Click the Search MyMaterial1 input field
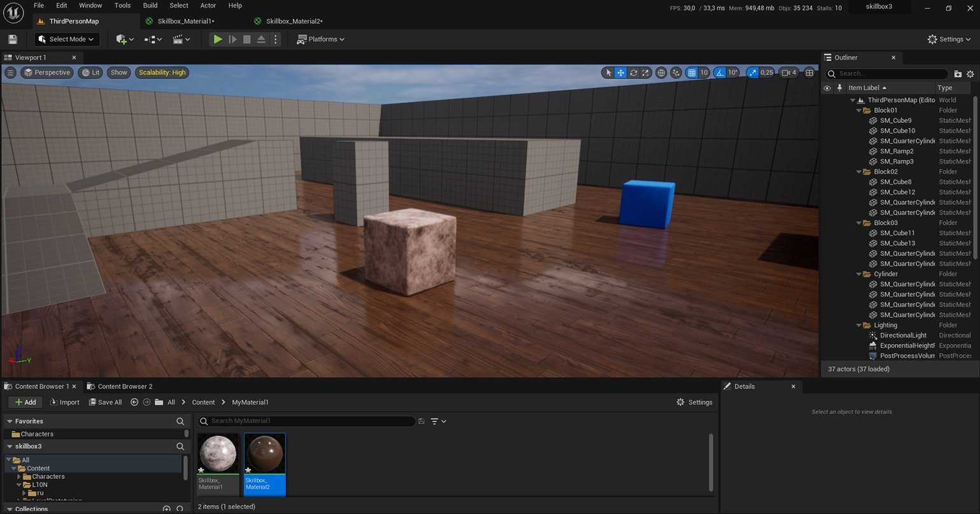This screenshot has height=514, width=980. [311, 421]
